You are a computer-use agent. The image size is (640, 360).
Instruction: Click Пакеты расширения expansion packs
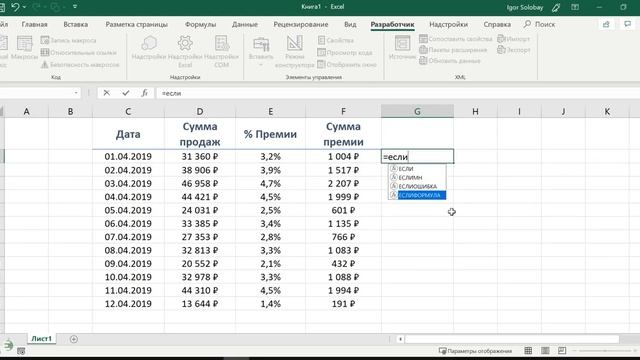[453, 50]
